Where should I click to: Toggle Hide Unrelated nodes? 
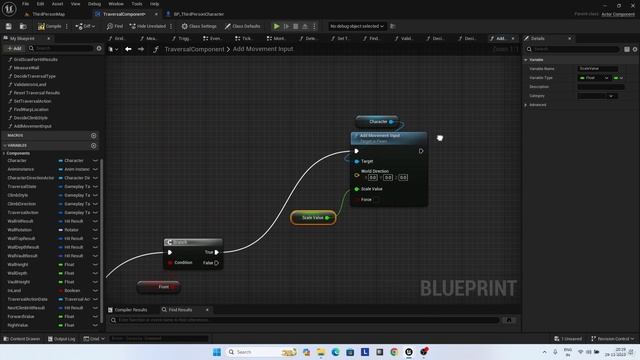click(148, 26)
